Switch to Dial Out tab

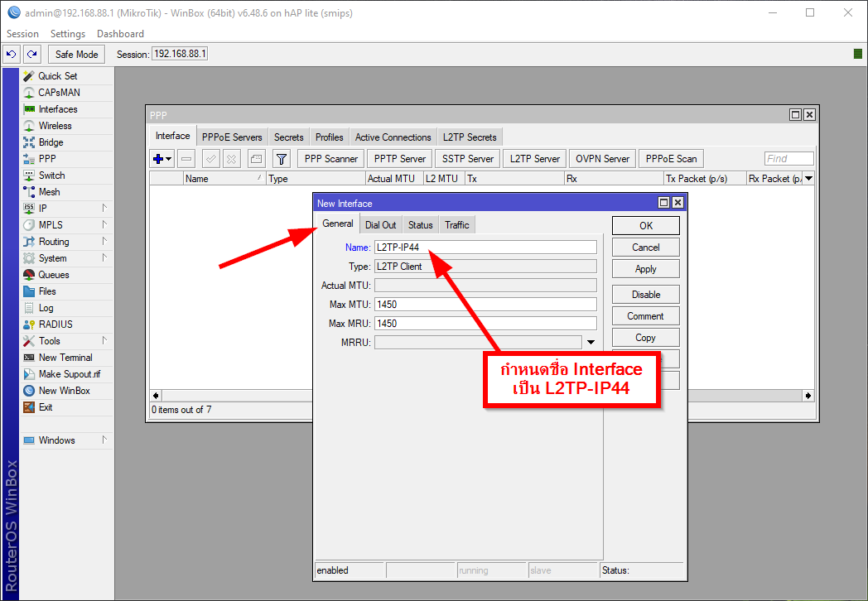(x=381, y=224)
